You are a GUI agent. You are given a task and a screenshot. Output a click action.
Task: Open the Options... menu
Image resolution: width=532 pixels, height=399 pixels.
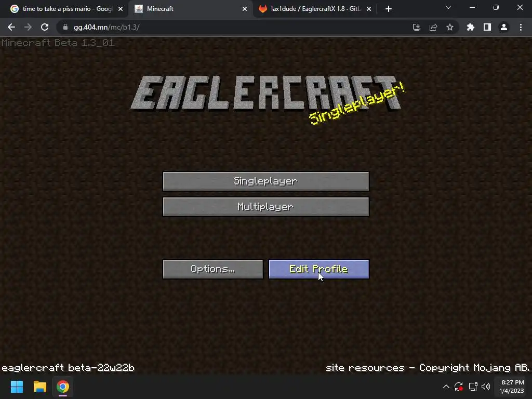[x=212, y=269]
